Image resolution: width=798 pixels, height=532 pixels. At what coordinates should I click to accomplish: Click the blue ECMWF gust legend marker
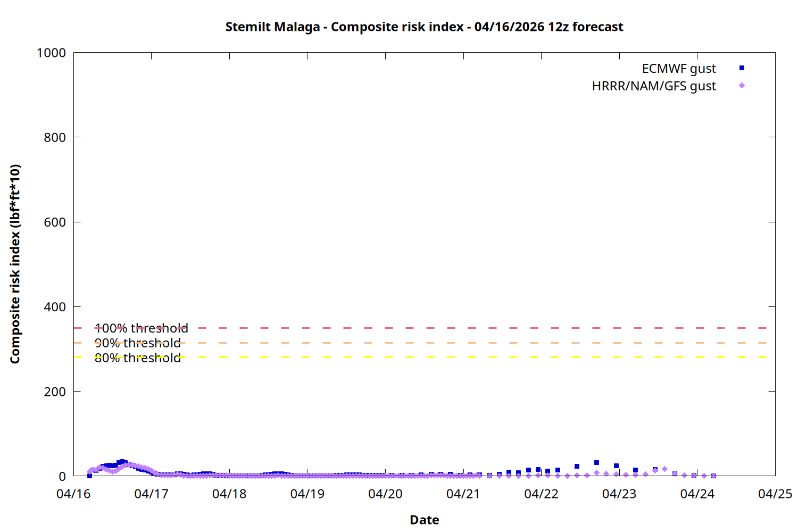[742, 68]
